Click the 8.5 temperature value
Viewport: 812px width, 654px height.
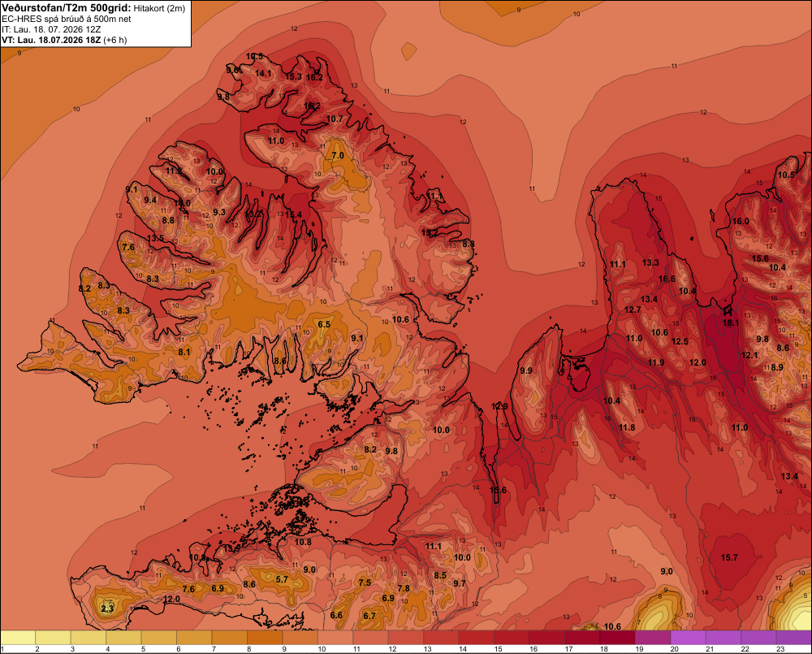tap(440, 575)
